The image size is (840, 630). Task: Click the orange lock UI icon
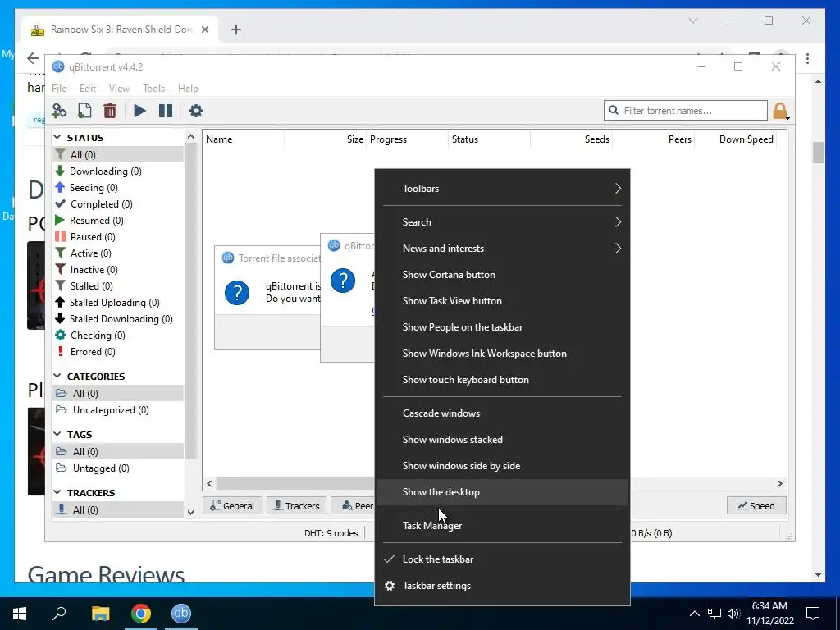tap(780, 111)
